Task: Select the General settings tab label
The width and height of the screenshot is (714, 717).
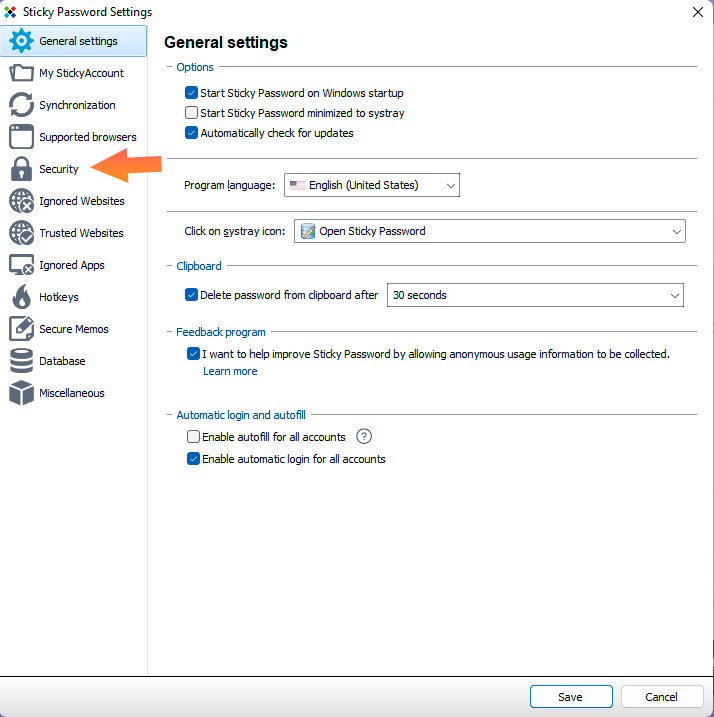Action: [78, 41]
